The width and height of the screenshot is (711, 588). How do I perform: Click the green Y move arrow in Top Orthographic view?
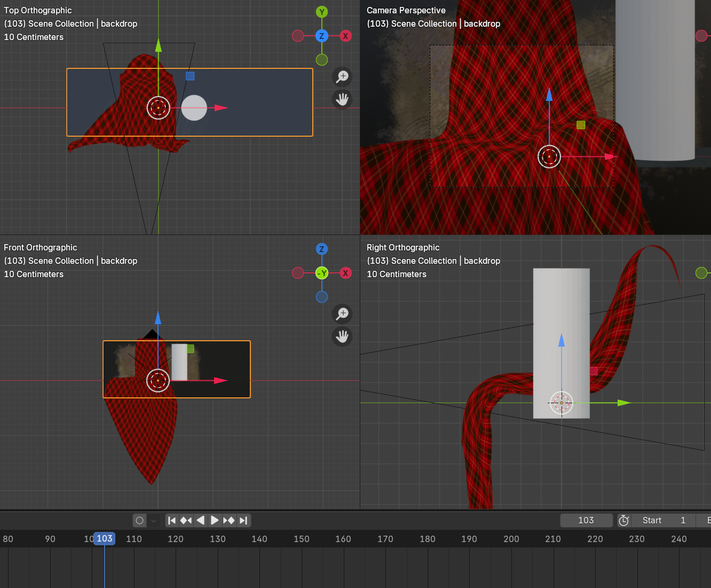(x=159, y=46)
